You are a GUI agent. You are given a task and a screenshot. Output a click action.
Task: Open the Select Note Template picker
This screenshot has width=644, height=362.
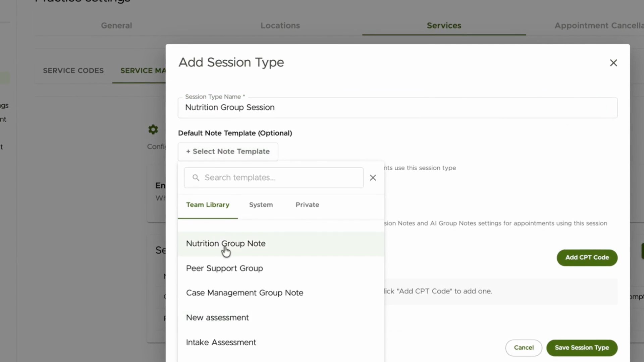(228, 152)
